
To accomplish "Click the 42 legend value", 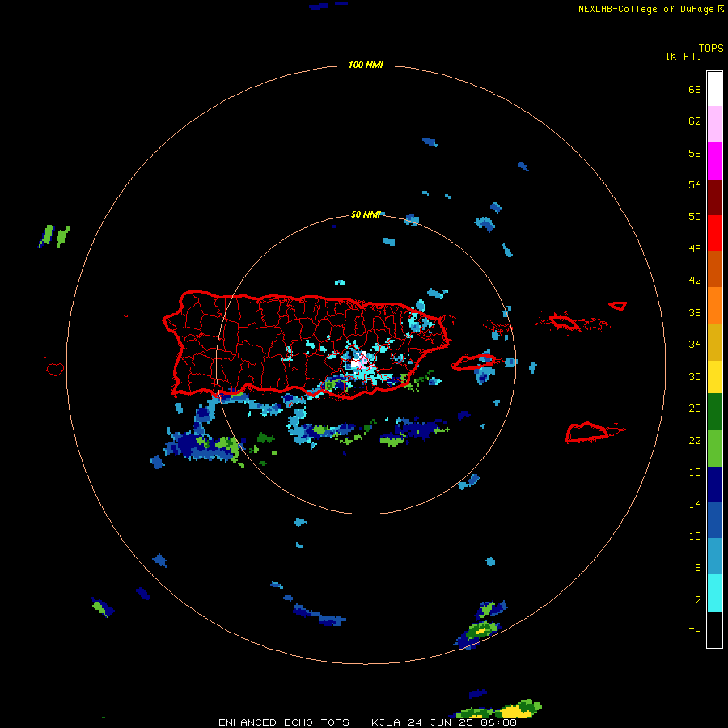I will (695, 281).
